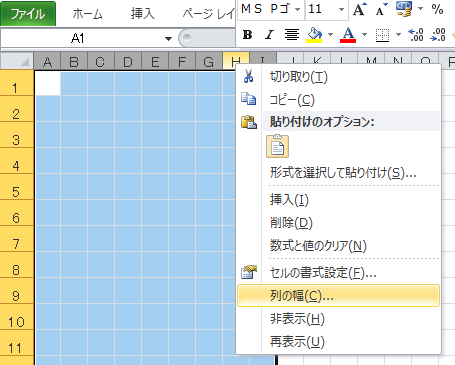Select row 1 header
Screen dimensions: 455x365
17,83
